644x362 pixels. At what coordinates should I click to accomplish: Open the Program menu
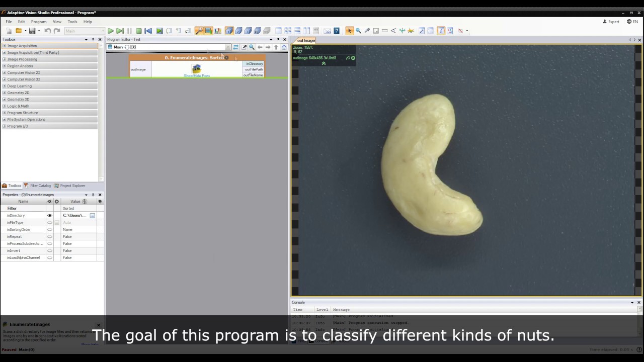point(39,22)
